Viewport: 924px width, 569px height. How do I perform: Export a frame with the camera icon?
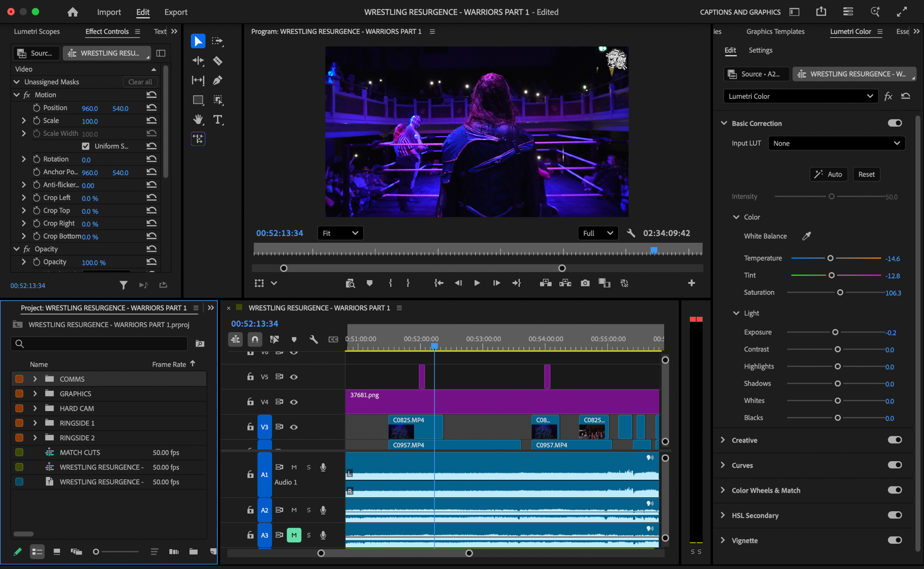(585, 283)
